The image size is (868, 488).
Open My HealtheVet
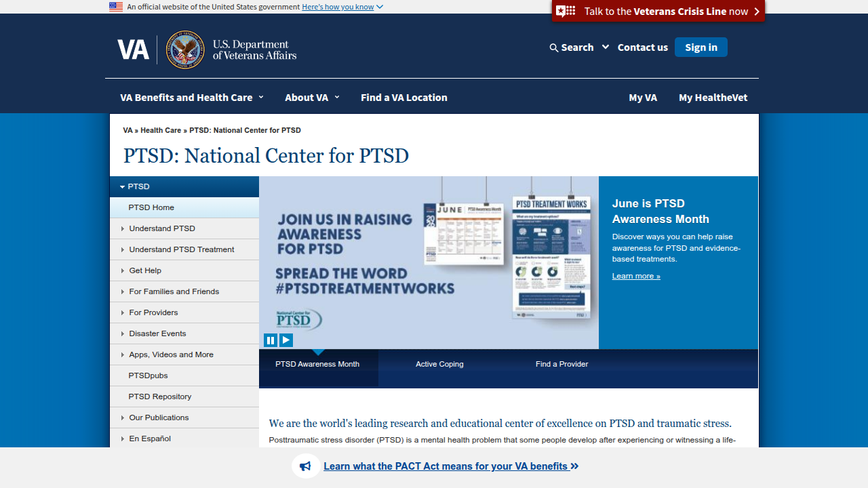(x=713, y=98)
